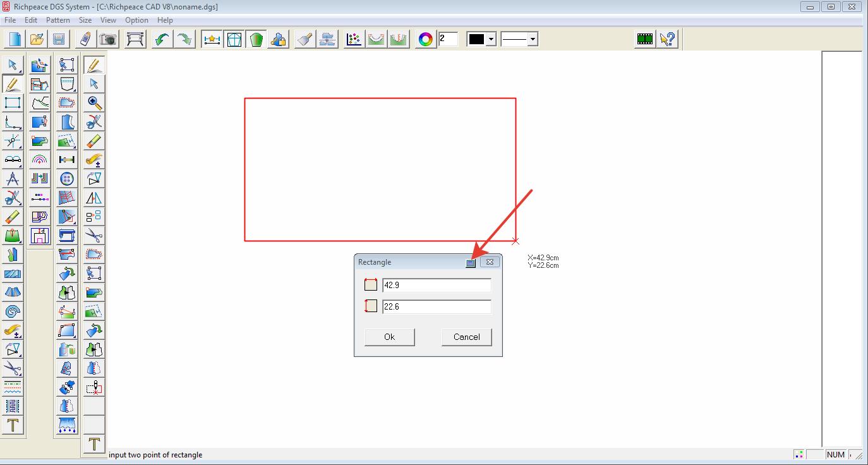Select the Rectangle drawing tool

tap(13, 102)
